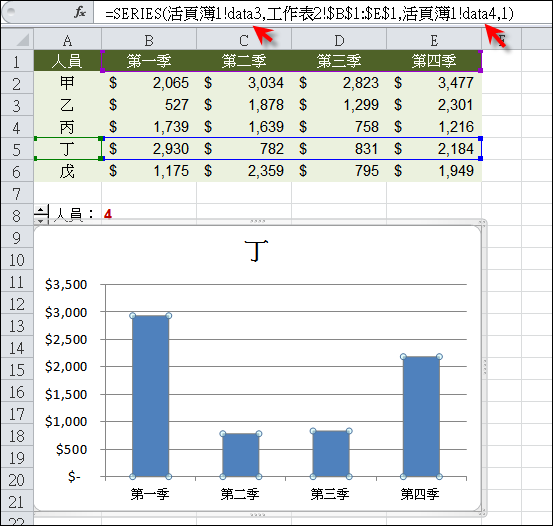Select the 第四季 bar in the chart
Screen dimensions: 553x526
[421, 417]
